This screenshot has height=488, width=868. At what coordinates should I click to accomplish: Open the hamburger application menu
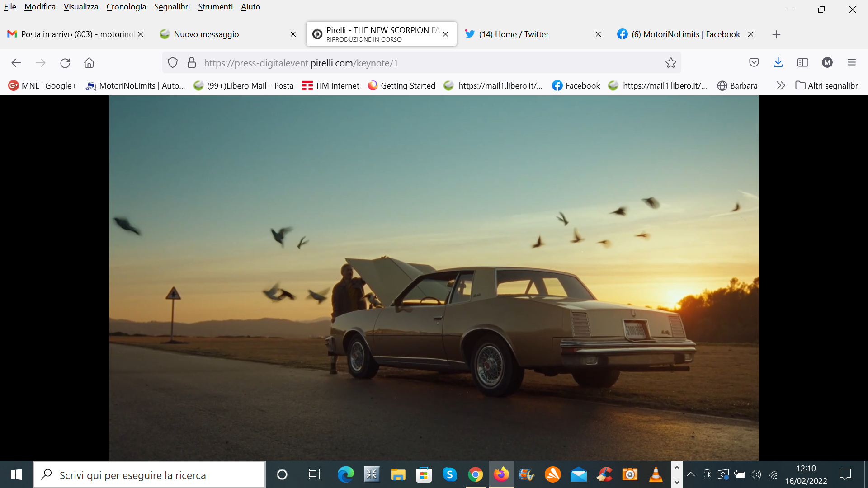pos(851,63)
